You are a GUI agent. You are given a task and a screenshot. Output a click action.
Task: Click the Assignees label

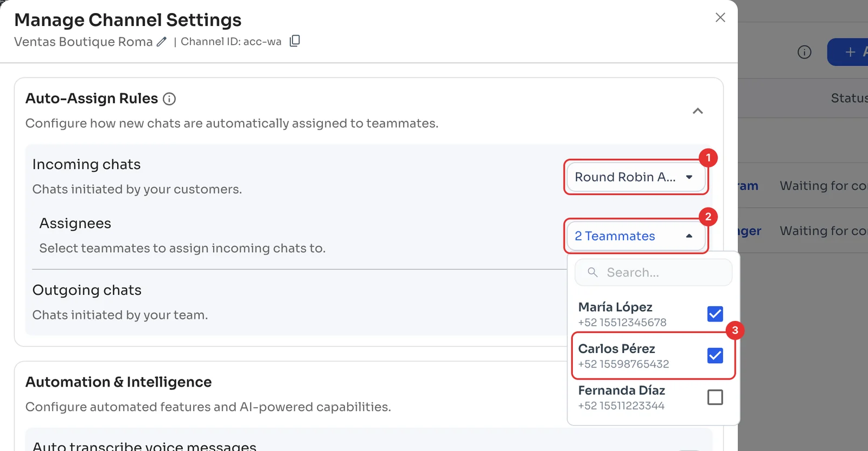point(75,223)
